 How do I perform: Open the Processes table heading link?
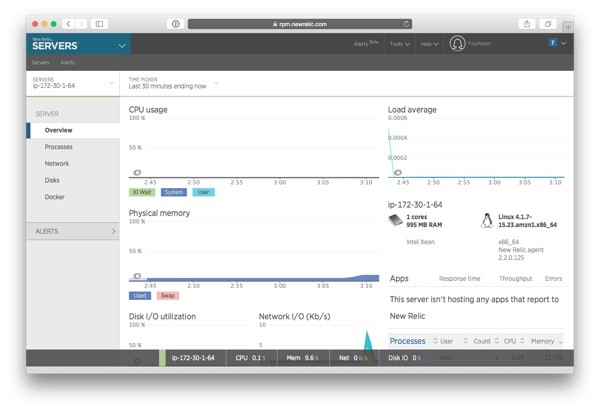tap(407, 341)
